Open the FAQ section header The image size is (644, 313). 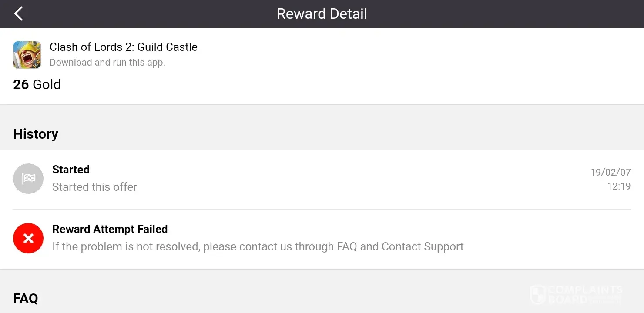[26, 298]
